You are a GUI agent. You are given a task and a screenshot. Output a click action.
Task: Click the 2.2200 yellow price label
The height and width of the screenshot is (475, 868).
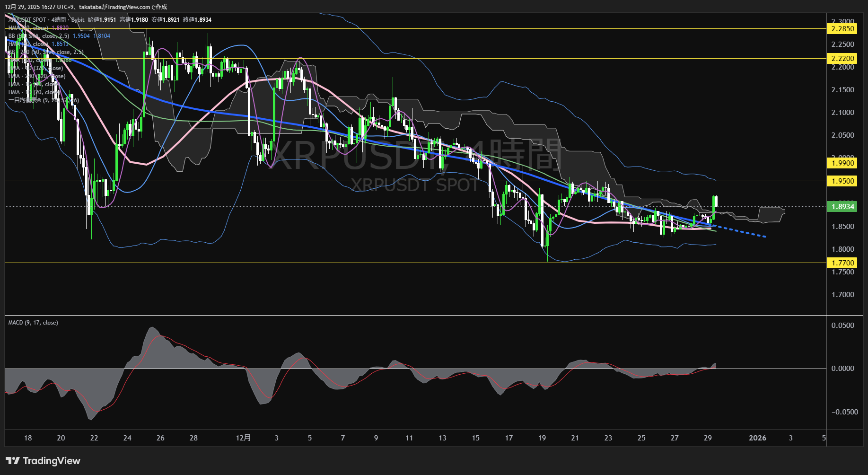click(842, 59)
